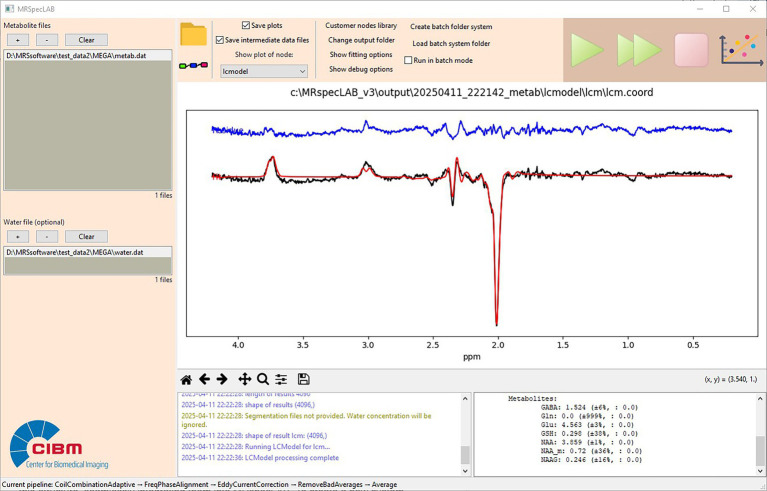Select the pan cross-arrows tool
This screenshot has width=767, height=491.
pyautogui.click(x=244, y=379)
